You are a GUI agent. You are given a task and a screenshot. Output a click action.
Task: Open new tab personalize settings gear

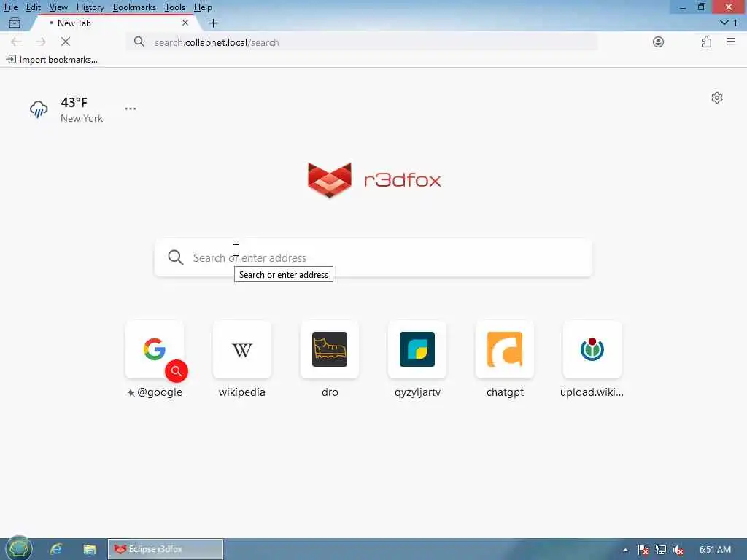[717, 98]
